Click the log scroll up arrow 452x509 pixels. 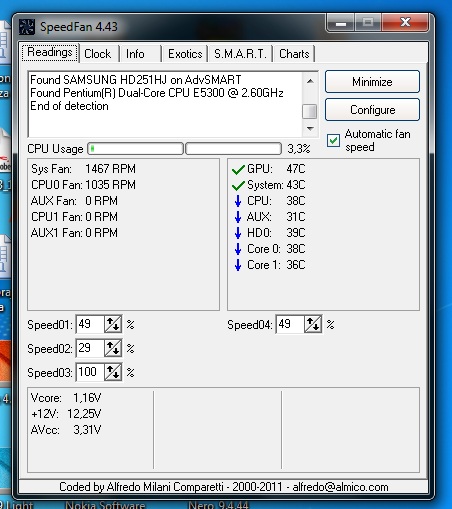310,81
